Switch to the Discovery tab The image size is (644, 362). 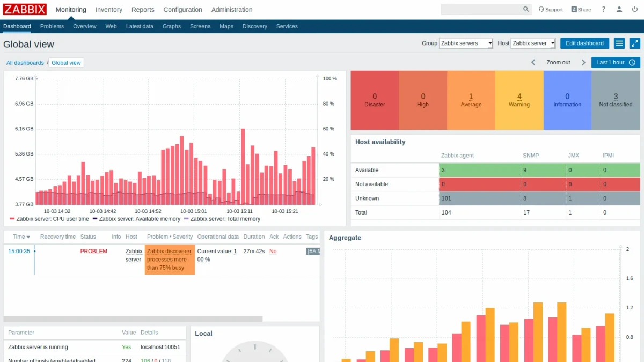255,26
